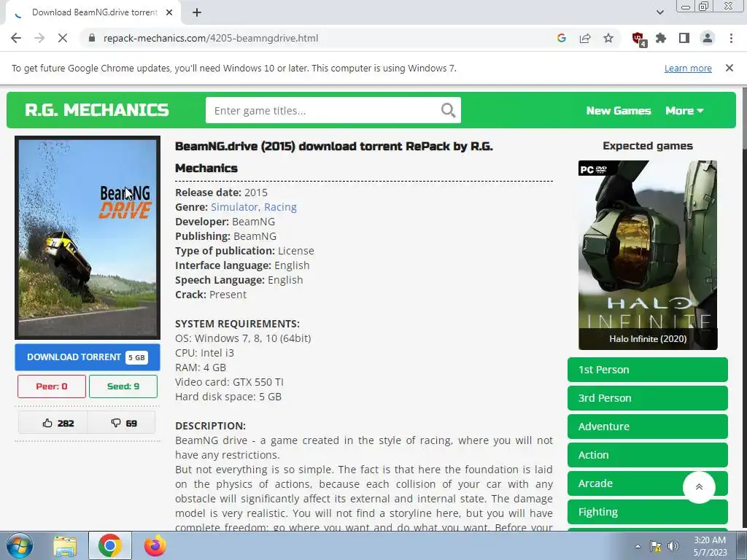The image size is (747, 560).
Task: Open the Windows Start menu orb
Action: pos(19,545)
